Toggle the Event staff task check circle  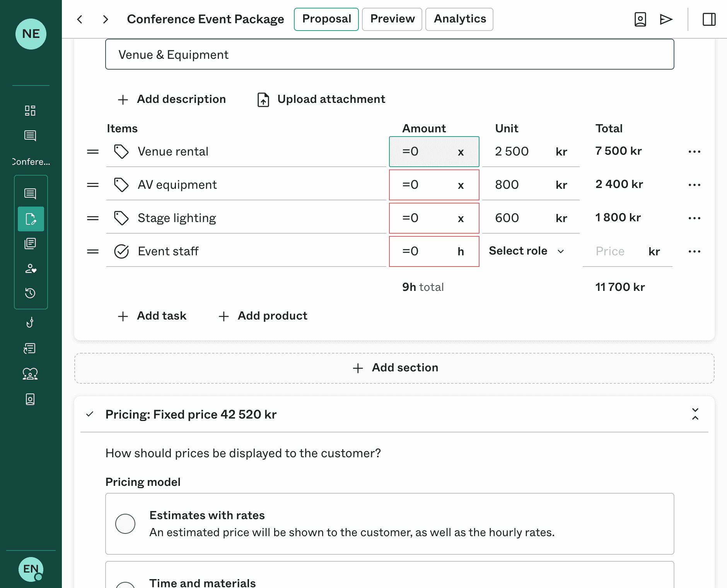(121, 251)
